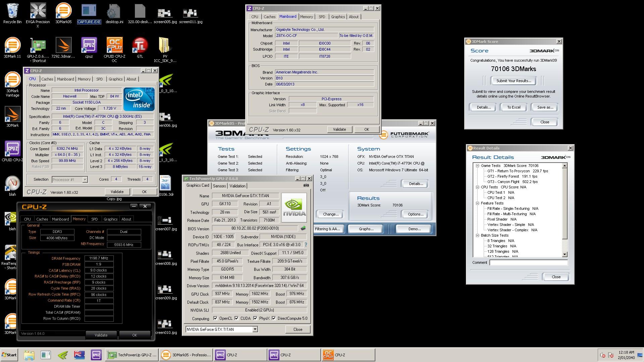
Task: Launch the cpuz desktop icon
Action: point(89,48)
